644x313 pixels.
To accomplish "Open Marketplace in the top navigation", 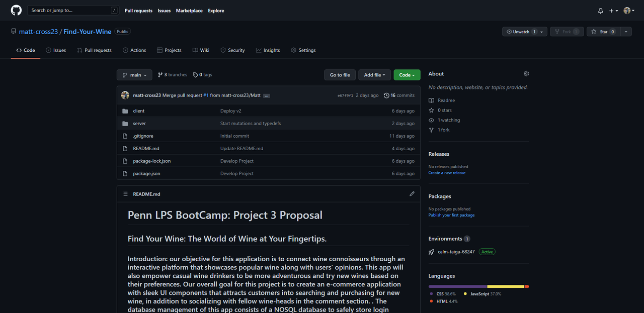I will 189,11.
